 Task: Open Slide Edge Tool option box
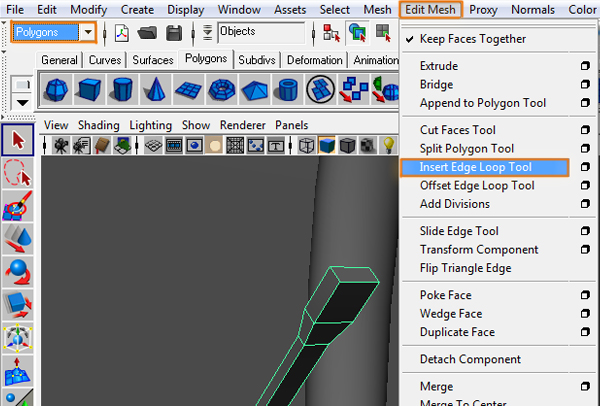(585, 231)
